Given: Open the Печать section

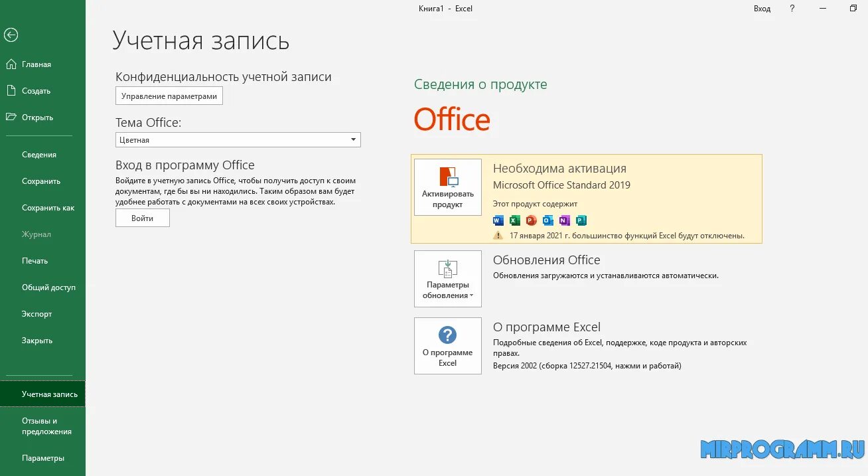Looking at the screenshot, I should coord(35,261).
